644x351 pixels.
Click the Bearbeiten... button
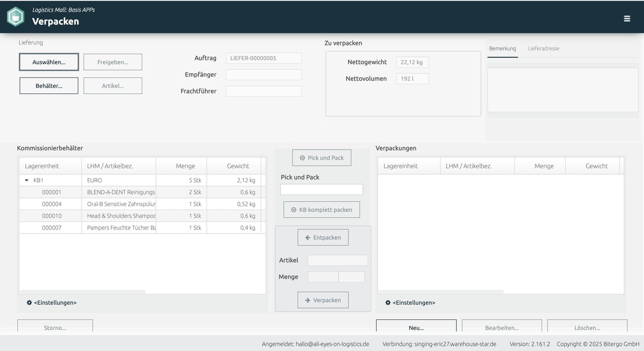[502, 326]
